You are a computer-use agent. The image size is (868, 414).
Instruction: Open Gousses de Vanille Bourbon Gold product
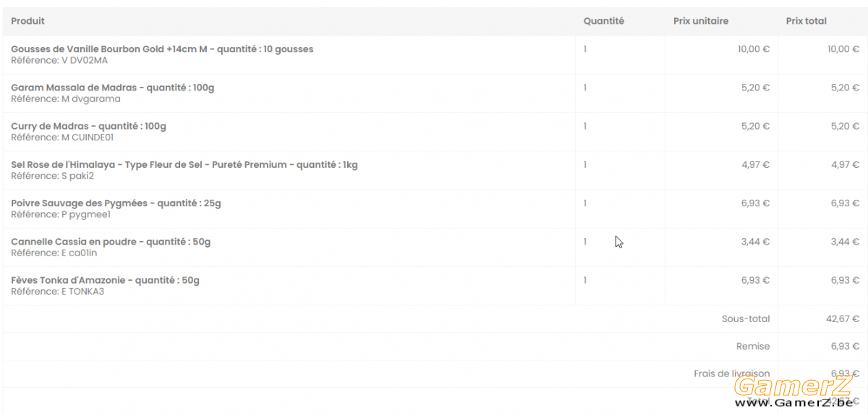162,49
